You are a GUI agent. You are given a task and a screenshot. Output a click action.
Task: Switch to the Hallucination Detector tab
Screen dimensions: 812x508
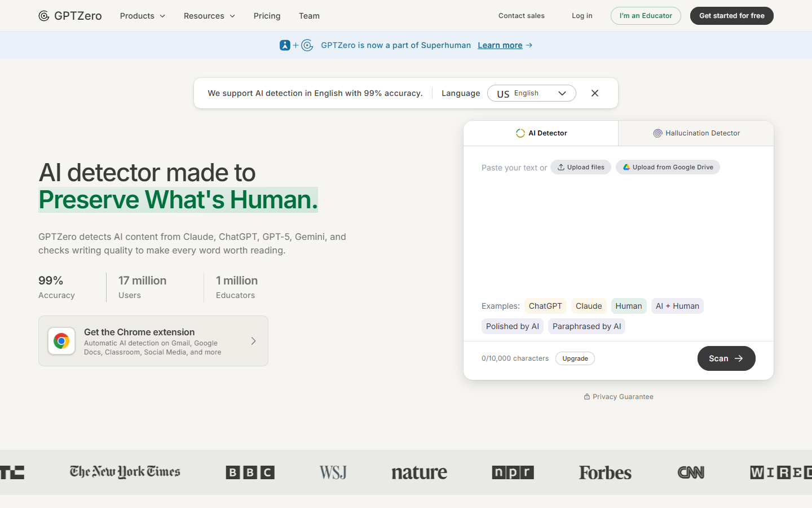pos(696,133)
